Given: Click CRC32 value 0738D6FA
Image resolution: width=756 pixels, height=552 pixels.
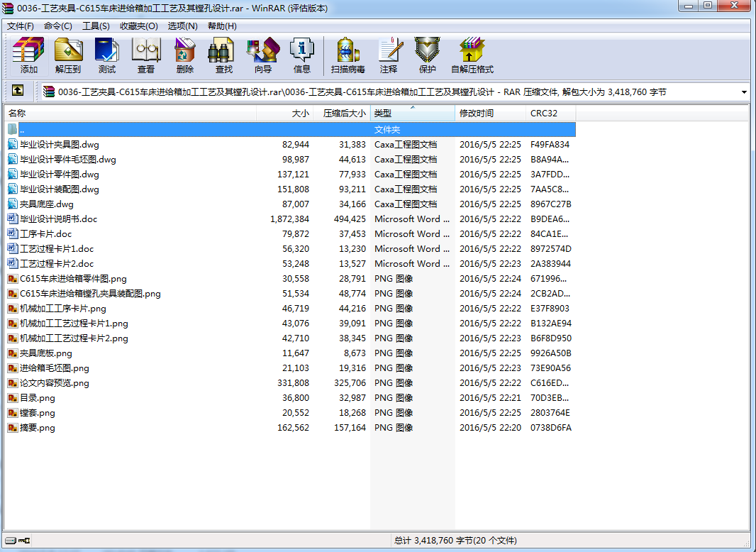Looking at the screenshot, I should [550, 428].
